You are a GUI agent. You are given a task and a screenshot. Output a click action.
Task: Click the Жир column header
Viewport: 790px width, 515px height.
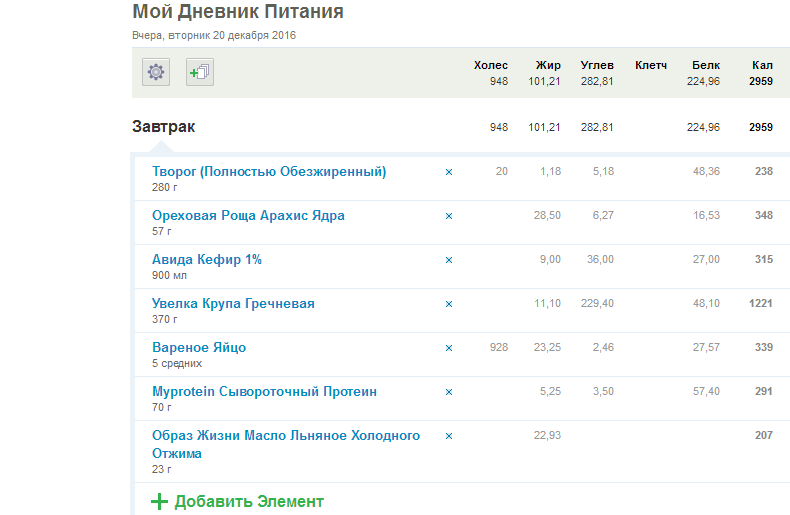[548, 65]
